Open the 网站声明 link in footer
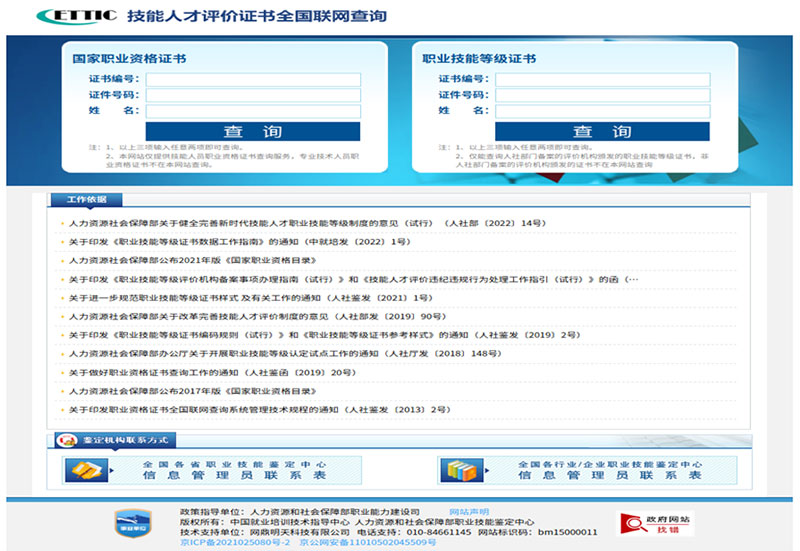The height and width of the screenshot is (551, 800). [469, 511]
